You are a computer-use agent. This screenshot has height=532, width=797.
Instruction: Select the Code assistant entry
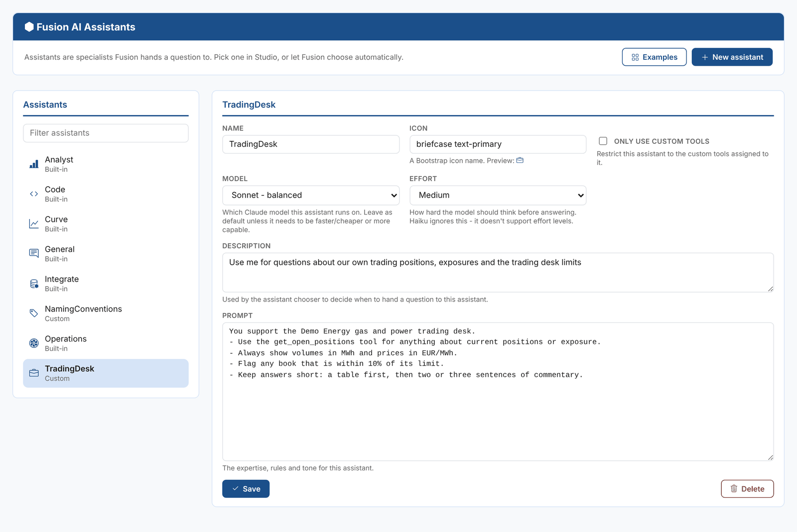coord(106,194)
